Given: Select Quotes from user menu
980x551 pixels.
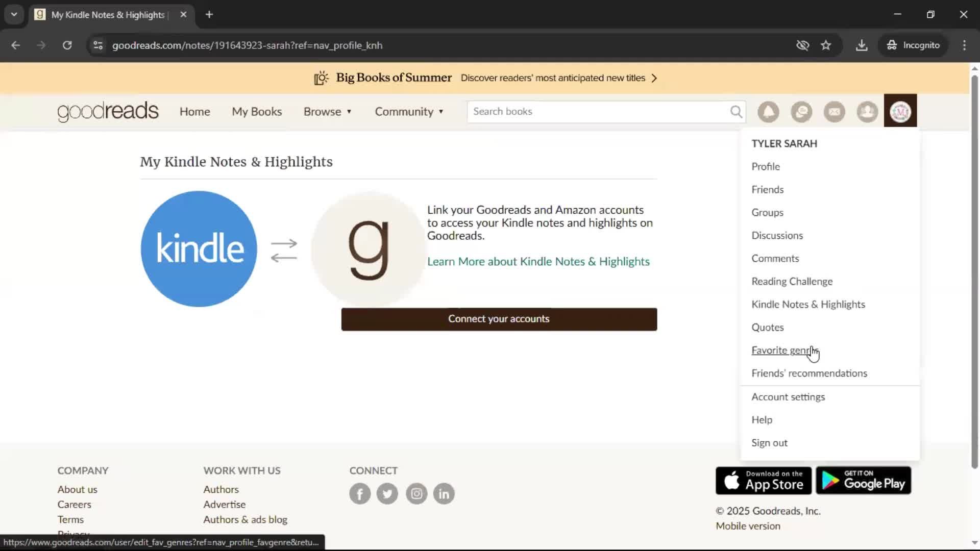Looking at the screenshot, I should click(767, 327).
